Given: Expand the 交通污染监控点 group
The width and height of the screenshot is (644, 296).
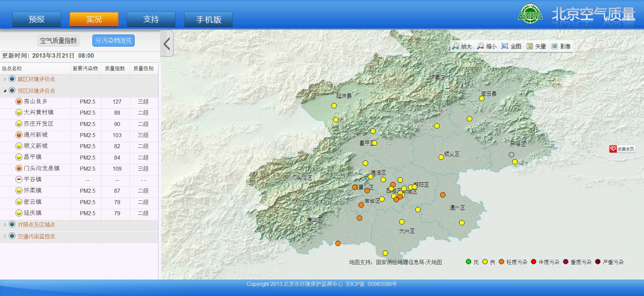Looking at the screenshot, I should (5, 236).
